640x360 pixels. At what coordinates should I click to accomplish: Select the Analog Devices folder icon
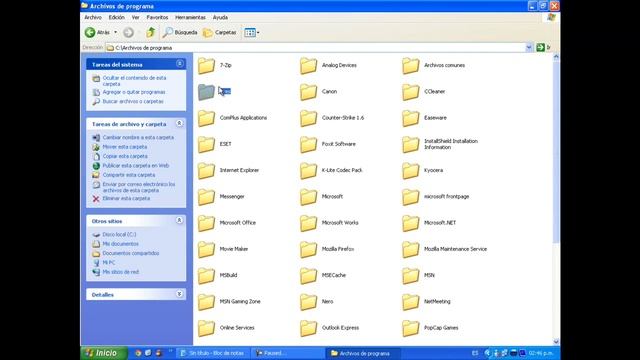coord(308,66)
